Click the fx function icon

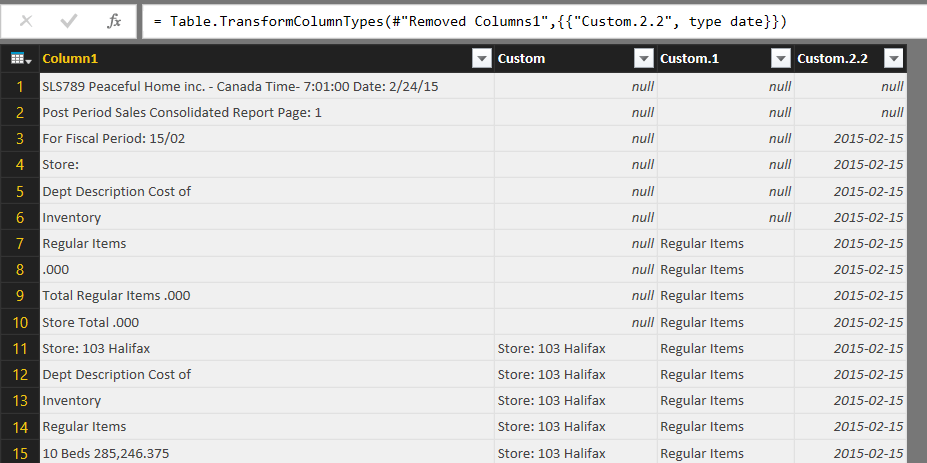pos(114,21)
